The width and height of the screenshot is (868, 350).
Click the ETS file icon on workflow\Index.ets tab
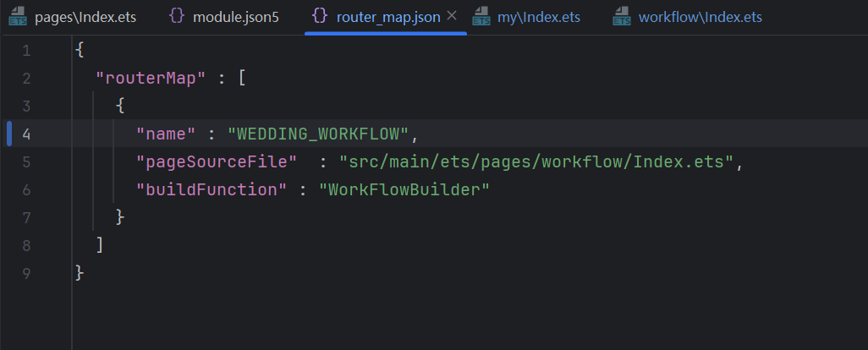point(623,17)
